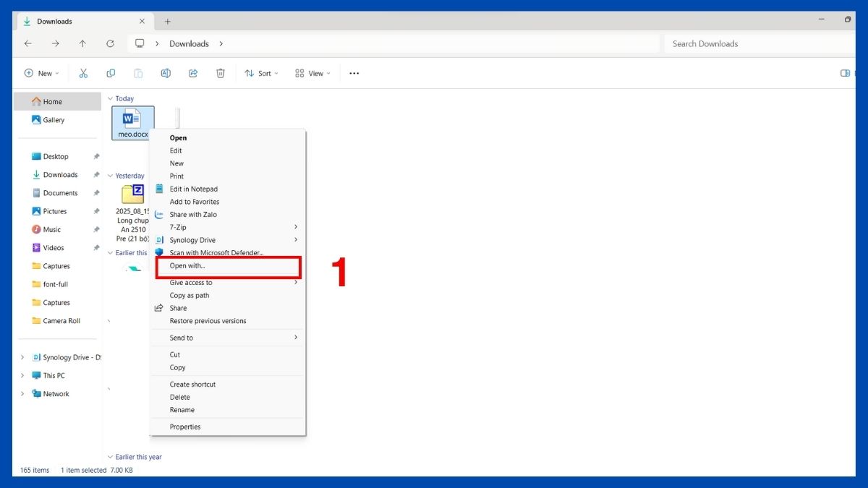Open the View dropdown
Screen dimensions: 868x488
pos(312,73)
